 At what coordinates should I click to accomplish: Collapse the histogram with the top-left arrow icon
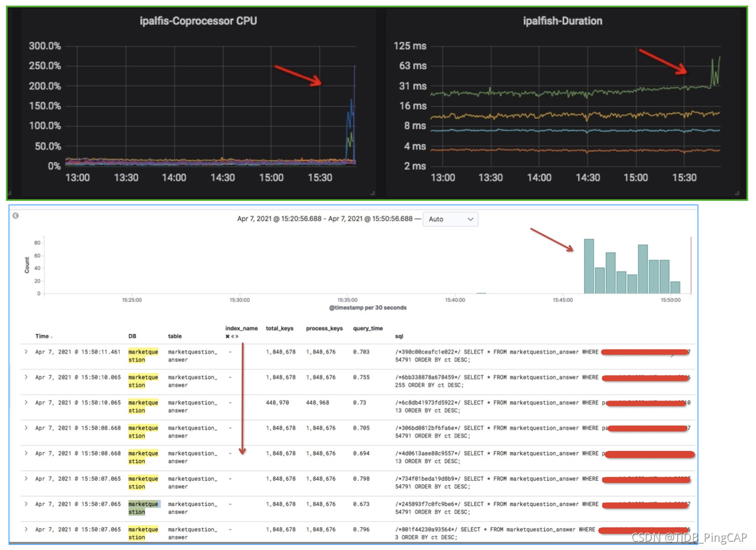coord(15,216)
